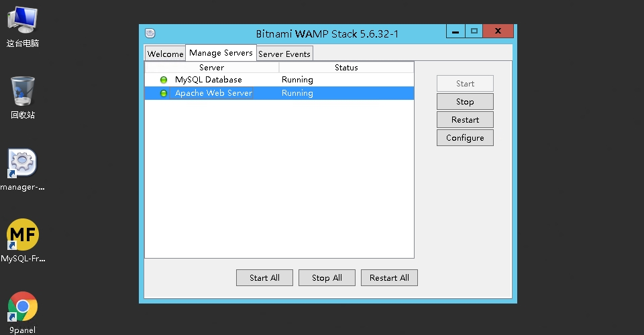Select the MySQL Database row
644x335 pixels.
[208, 80]
